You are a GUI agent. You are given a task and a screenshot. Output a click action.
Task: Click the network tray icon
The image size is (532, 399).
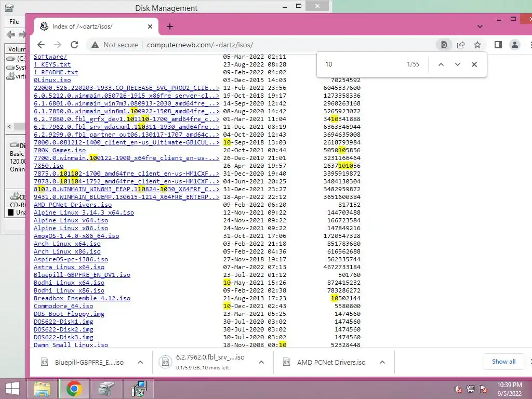point(471,389)
